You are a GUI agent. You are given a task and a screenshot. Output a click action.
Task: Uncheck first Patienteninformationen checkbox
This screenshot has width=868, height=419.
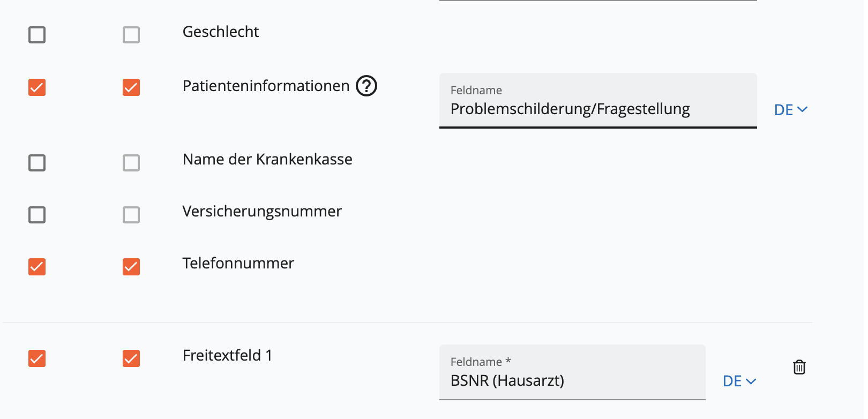tap(37, 87)
